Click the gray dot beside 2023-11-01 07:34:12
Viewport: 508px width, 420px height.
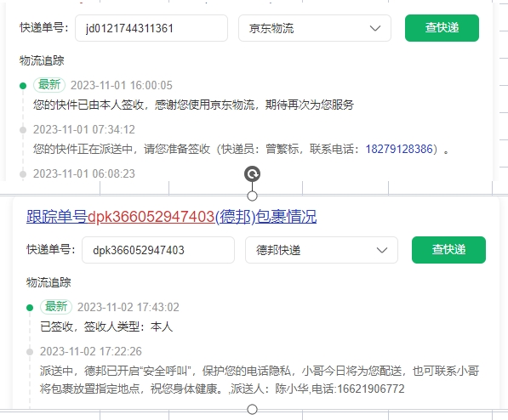point(23,130)
